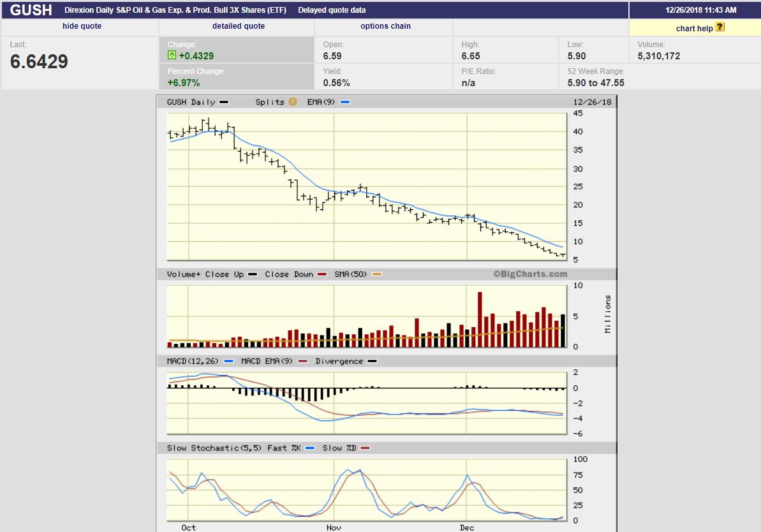Screen dimensions: 761x532
Task: Click the MACD EMA(9) legend label
Action: (267, 361)
